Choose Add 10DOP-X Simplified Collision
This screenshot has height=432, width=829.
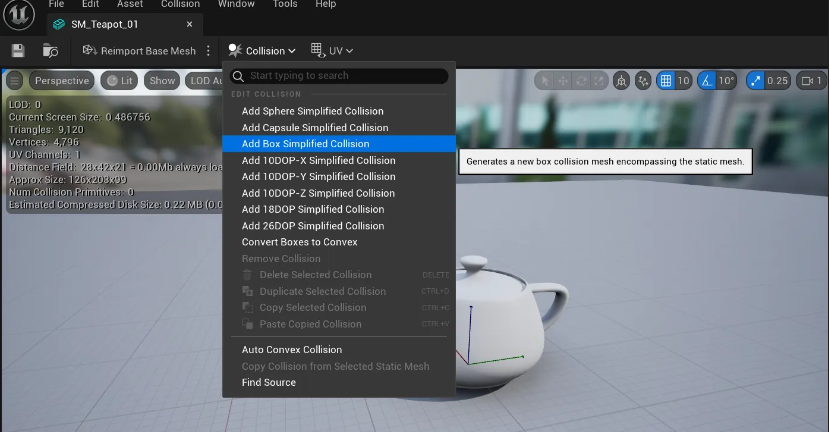pyautogui.click(x=339, y=160)
